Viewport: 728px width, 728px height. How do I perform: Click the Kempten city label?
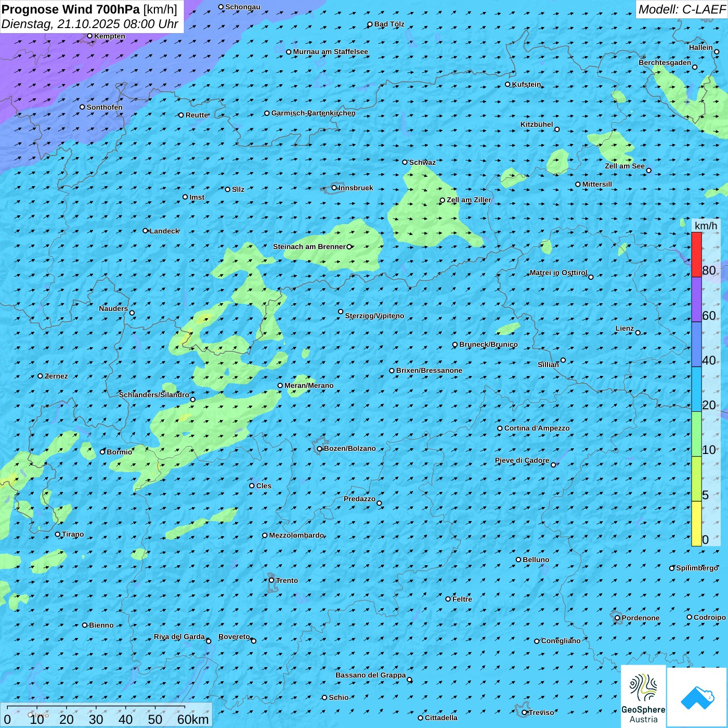tap(110, 36)
